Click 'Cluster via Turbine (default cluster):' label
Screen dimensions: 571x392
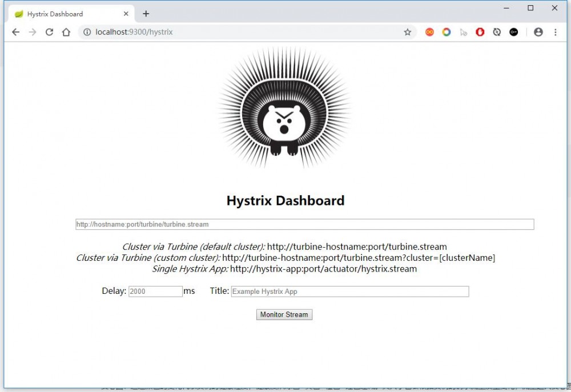pyautogui.click(x=194, y=246)
